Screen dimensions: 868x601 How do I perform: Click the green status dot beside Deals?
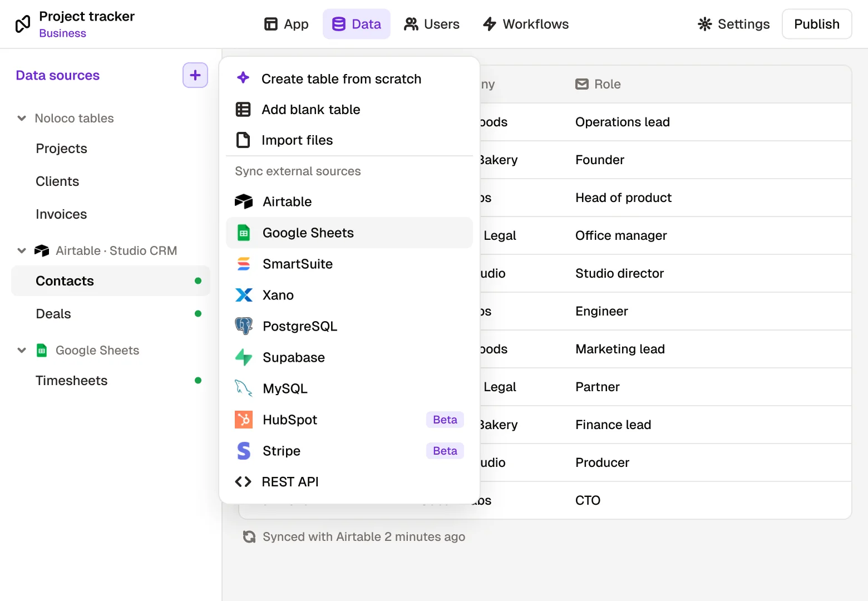tap(198, 313)
